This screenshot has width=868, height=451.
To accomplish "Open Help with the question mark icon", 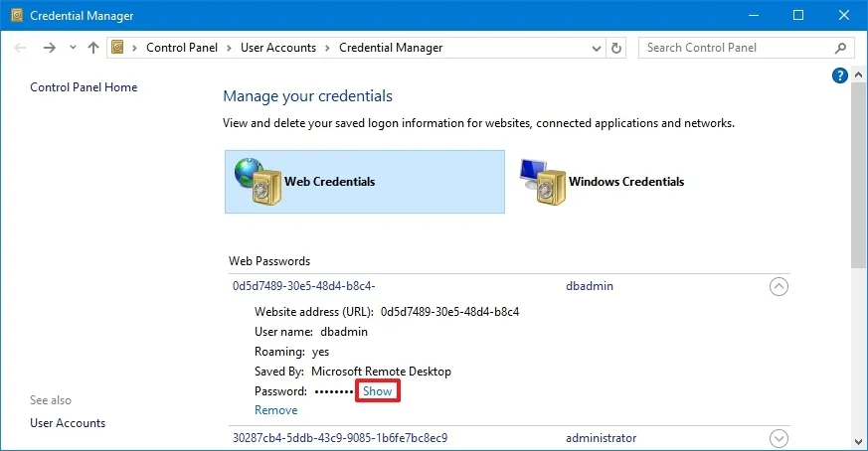I will tap(840, 75).
